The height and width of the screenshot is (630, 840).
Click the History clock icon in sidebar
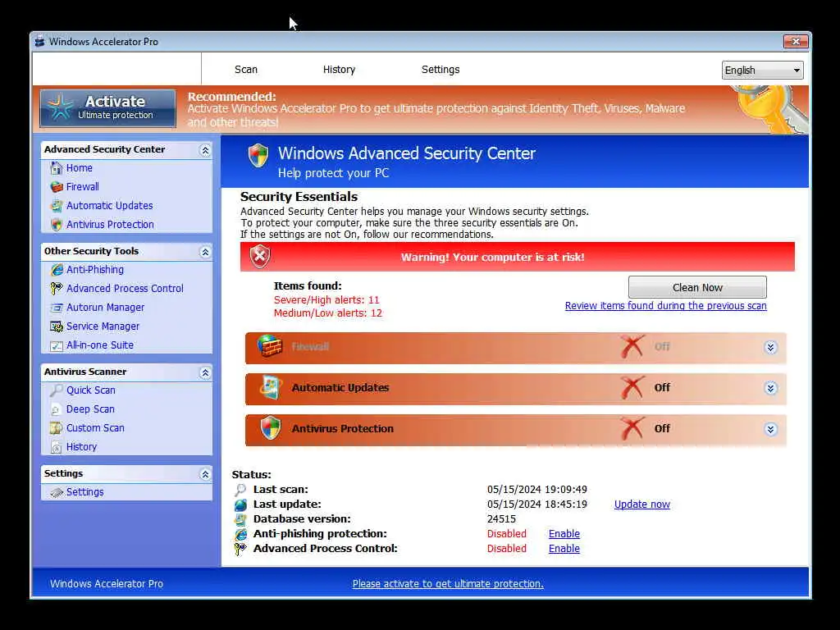(57, 447)
